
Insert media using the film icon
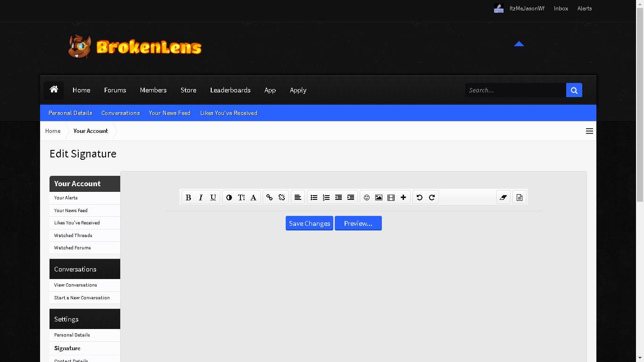tap(391, 197)
